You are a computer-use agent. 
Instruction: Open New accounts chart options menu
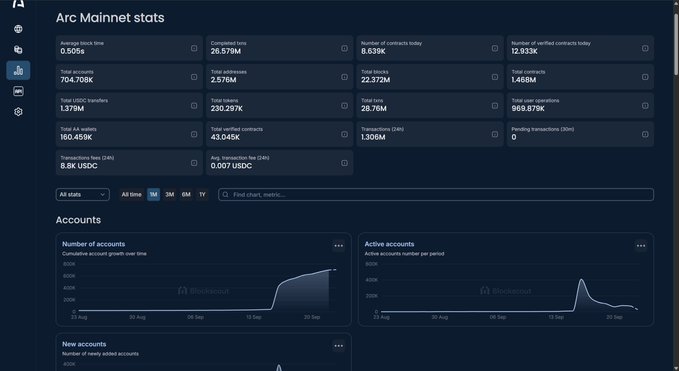pos(338,346)
